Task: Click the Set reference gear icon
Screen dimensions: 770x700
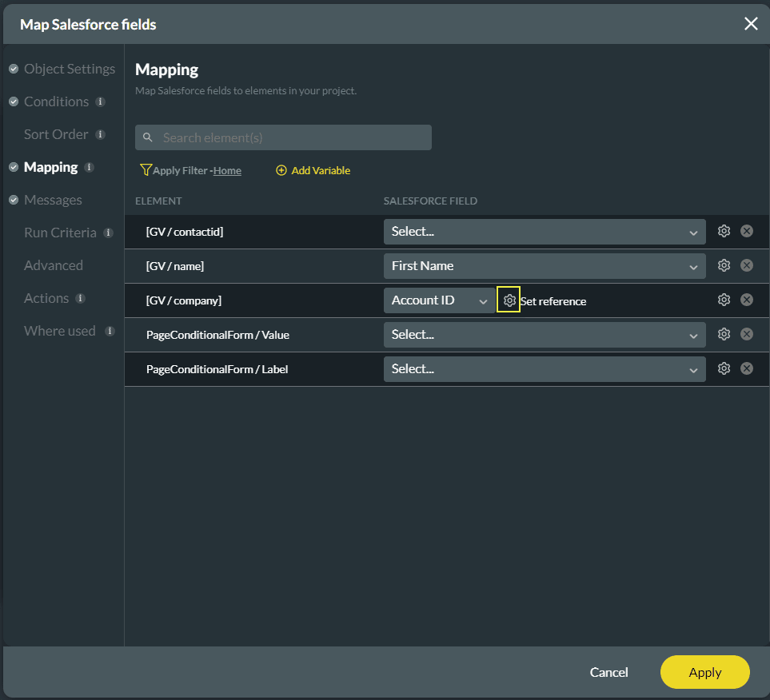Action: coord(509,300)
